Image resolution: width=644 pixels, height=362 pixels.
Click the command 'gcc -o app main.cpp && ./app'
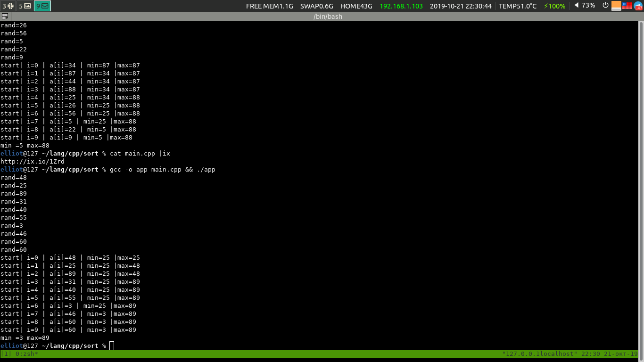163,170
